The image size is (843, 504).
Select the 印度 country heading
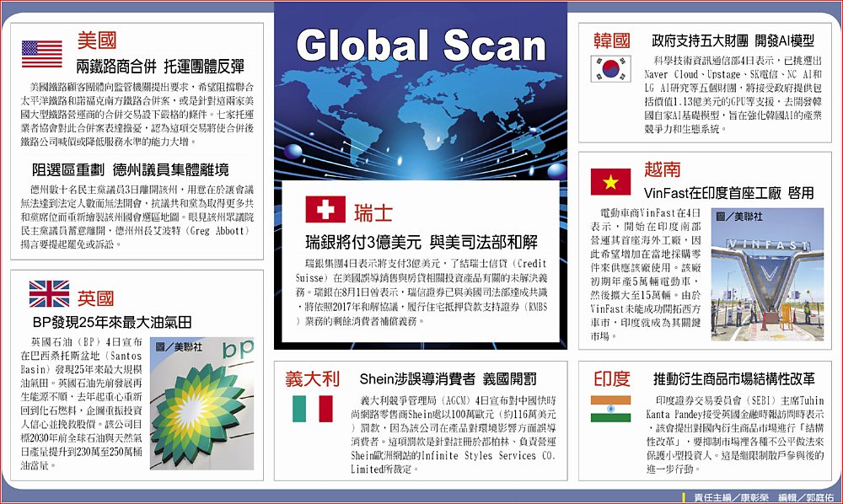coord(612,378)
